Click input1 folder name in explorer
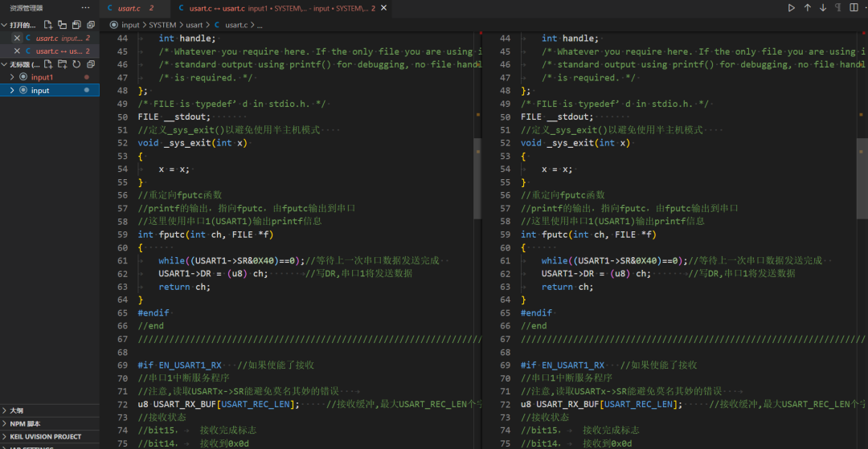 pyautogui.click(x=42, y=77)
